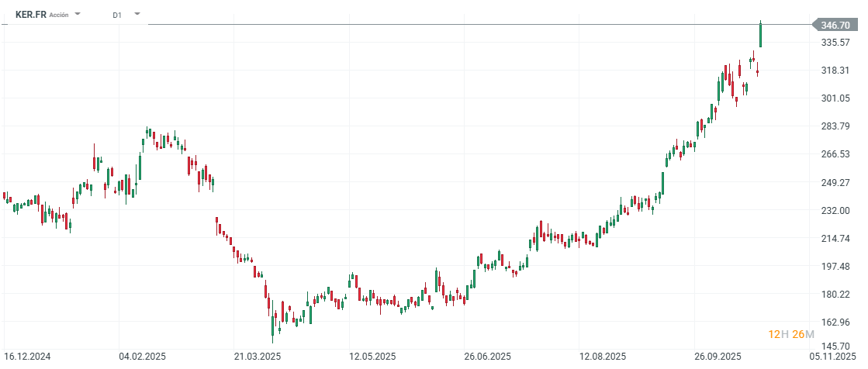The width and height of the screenshot is (868, 369).
Task: Select the 12.08.2025 time axis label
Action: [x=603, y=357]
